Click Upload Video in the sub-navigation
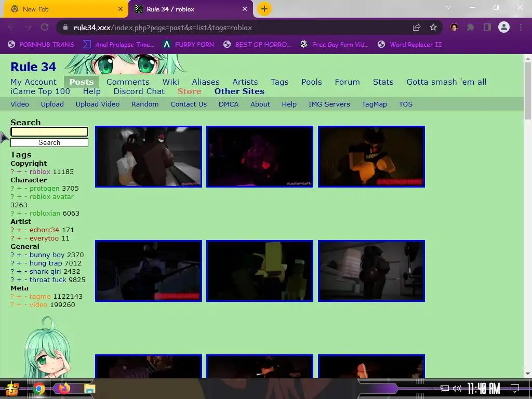532x399 pixels. pyautogui.click(x=97, y=104)
